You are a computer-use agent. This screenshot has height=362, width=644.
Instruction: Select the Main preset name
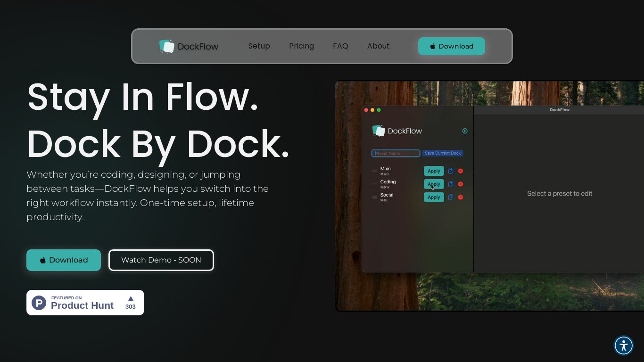(x=386, y=169)
